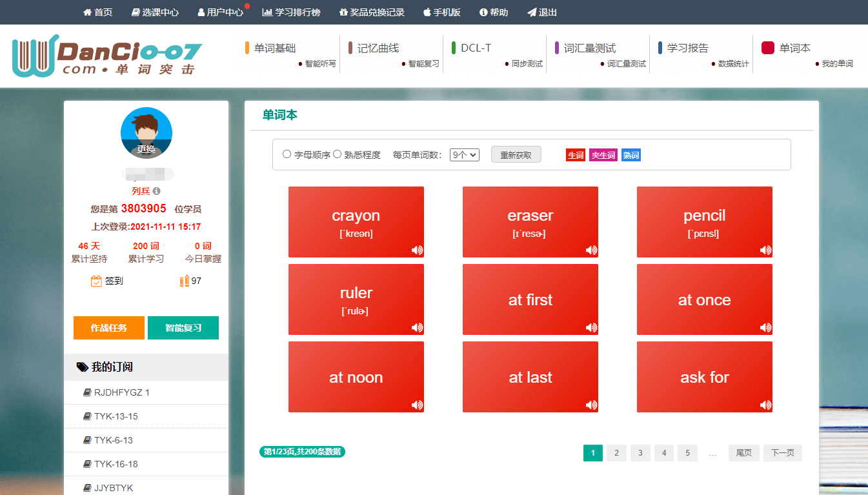The image size is (868, 495).
Task: Go to page 3 in the pagination
Action: point(640,453)
